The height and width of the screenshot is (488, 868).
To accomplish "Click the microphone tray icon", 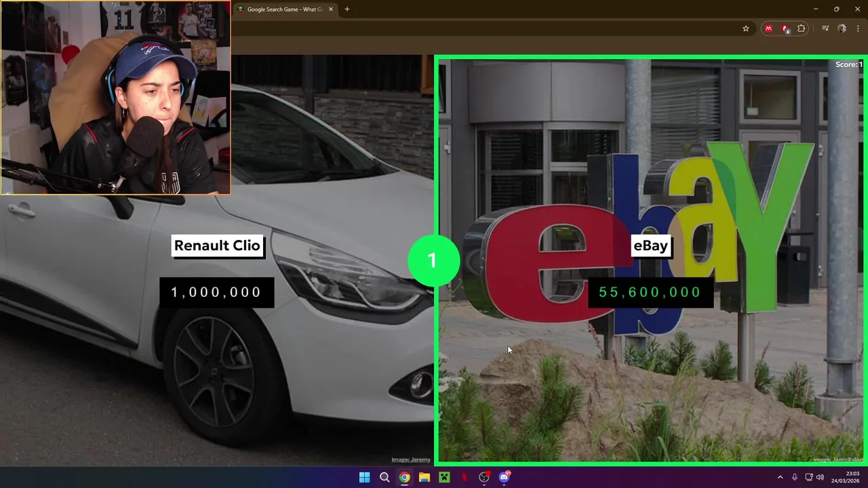I will pyautogui.click(x=795, y=477).
